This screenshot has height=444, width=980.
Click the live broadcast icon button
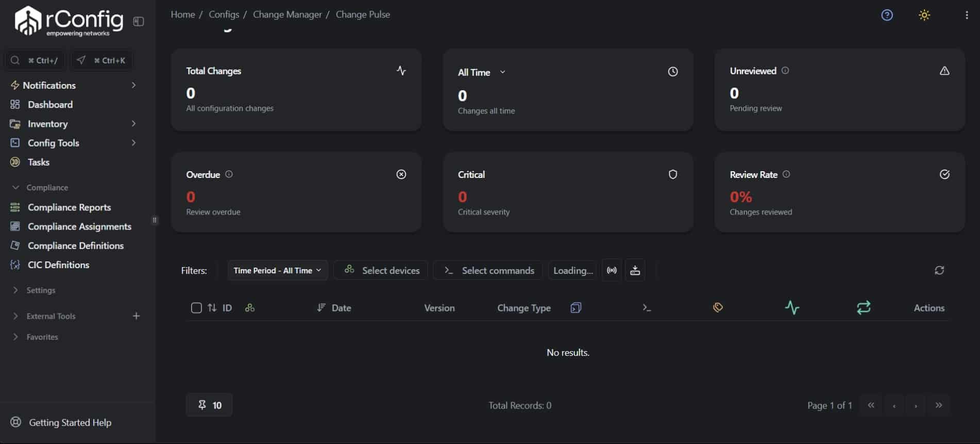point(612,270)
